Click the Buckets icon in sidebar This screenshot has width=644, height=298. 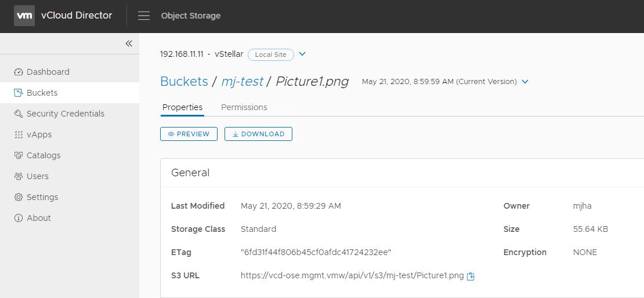pos(19,93)
